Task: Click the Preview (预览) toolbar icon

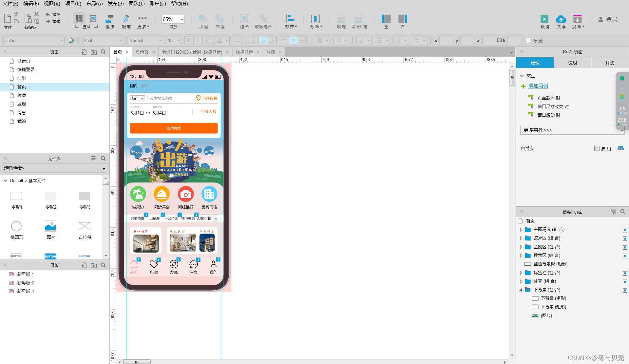Action: tap(544, 19)
